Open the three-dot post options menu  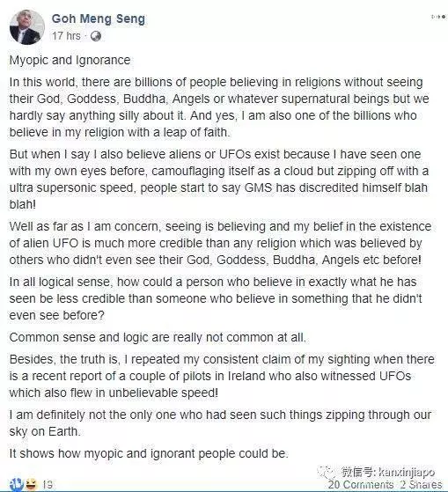pos(438,17)
